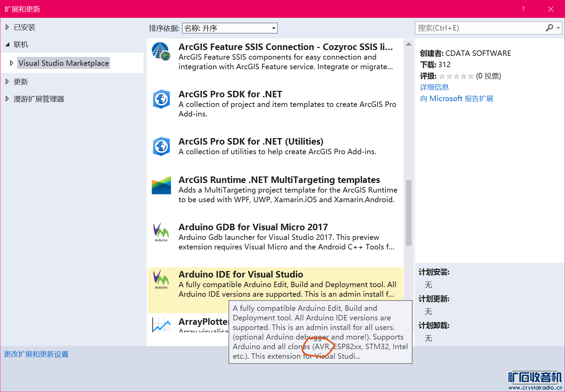
Task: Select ArcGIS Pro SDK for .NET title
Action: (x=230, y=94)
